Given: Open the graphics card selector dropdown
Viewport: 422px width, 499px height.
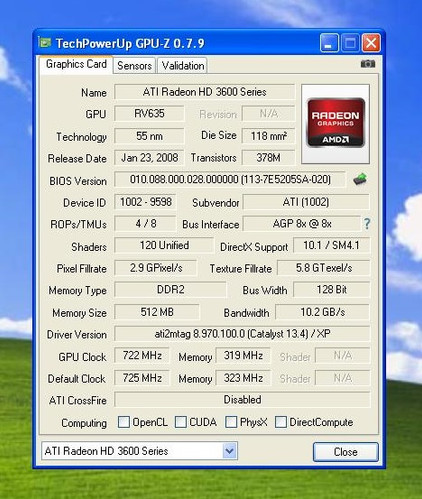Looking at the screenshot, I should [229, 451].
